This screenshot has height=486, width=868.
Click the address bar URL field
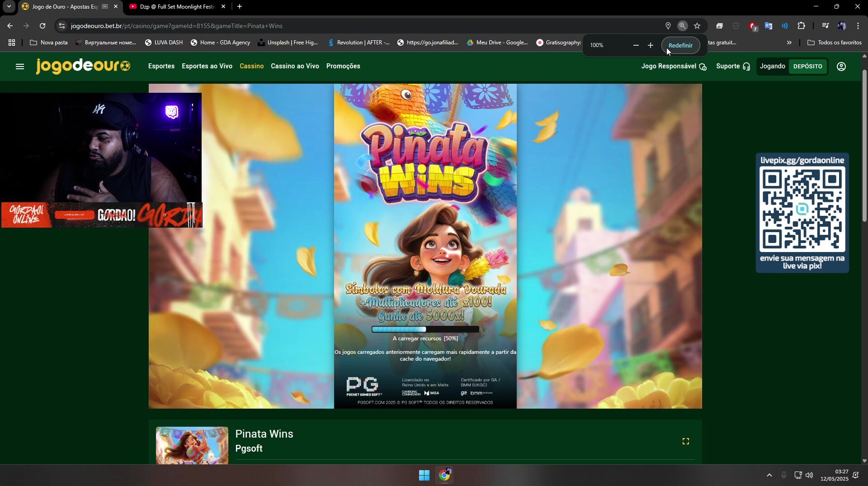click(362, 26)
